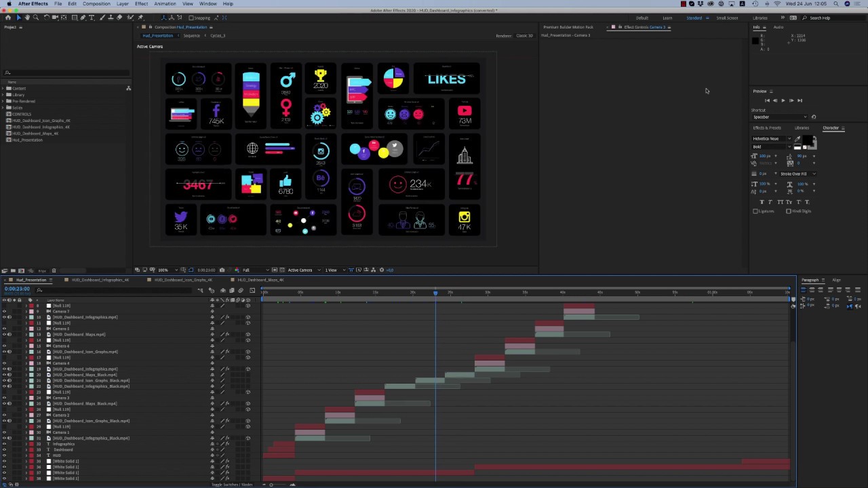
Task: Play the preview
Action: coord(783,100)
